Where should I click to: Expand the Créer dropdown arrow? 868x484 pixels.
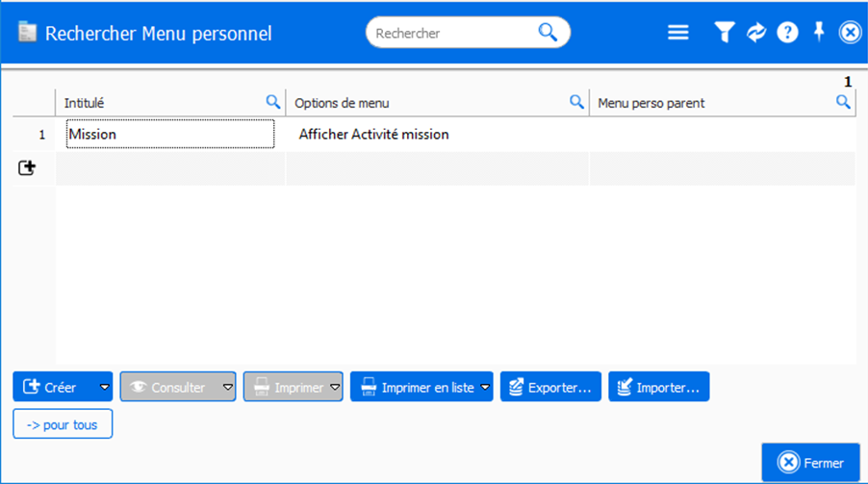(104, 387)
